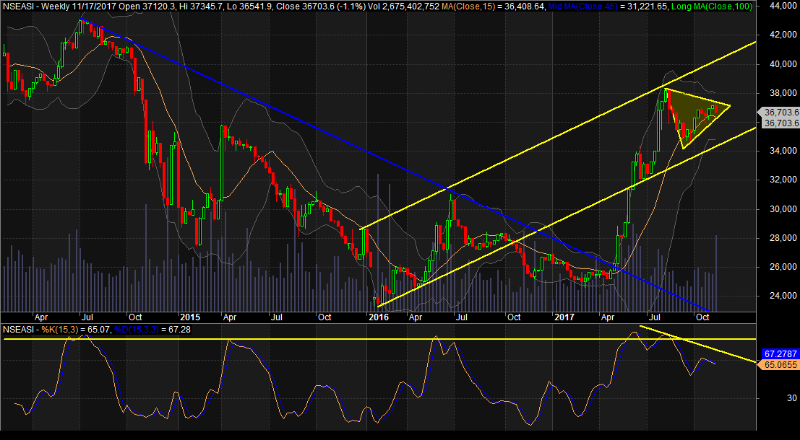Click the %D(15,3,3) = 67.28 stochastic label
This screenshot has height=440, width=800.
pyautogui.click(x=152, y=330)
